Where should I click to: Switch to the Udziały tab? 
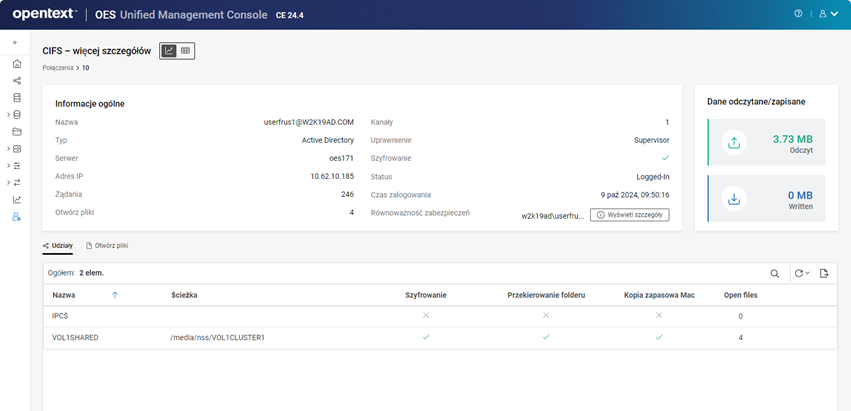coord(58,245)
